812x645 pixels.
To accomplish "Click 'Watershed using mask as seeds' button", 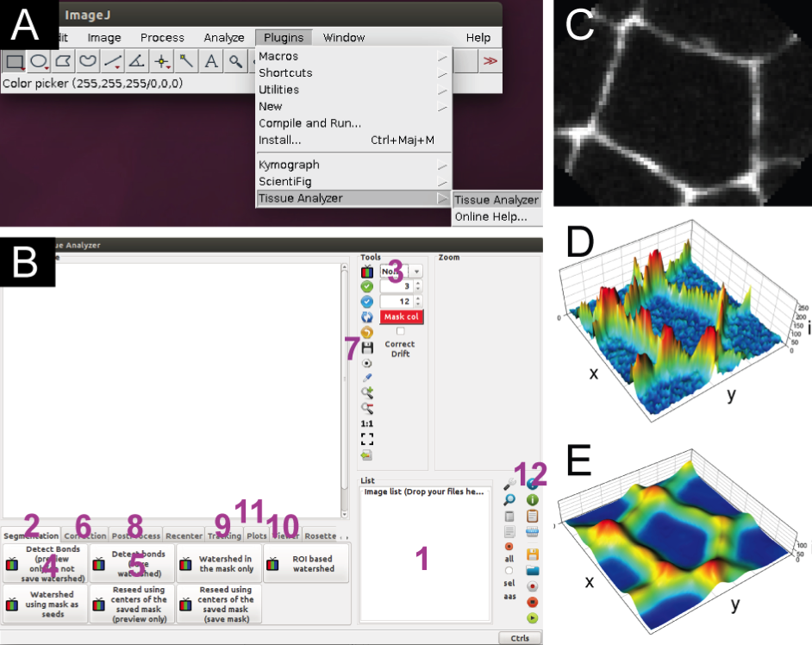I will [45, 604].
